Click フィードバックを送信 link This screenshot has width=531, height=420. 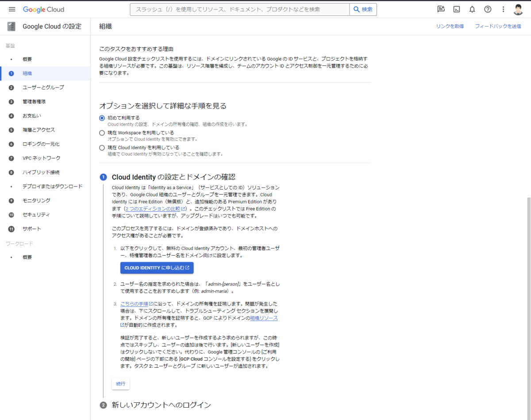click(498, 27)
